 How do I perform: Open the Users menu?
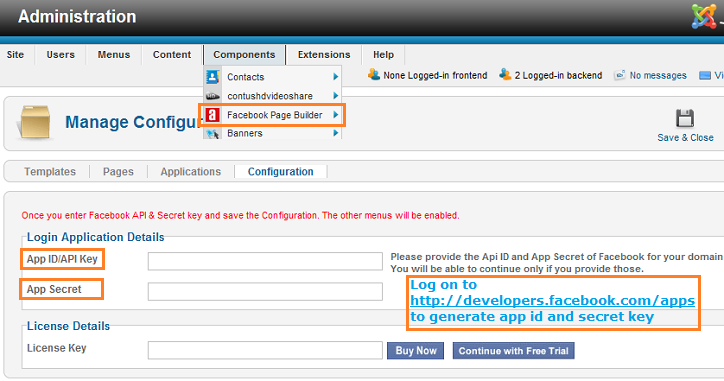click(x=60, y=54)
